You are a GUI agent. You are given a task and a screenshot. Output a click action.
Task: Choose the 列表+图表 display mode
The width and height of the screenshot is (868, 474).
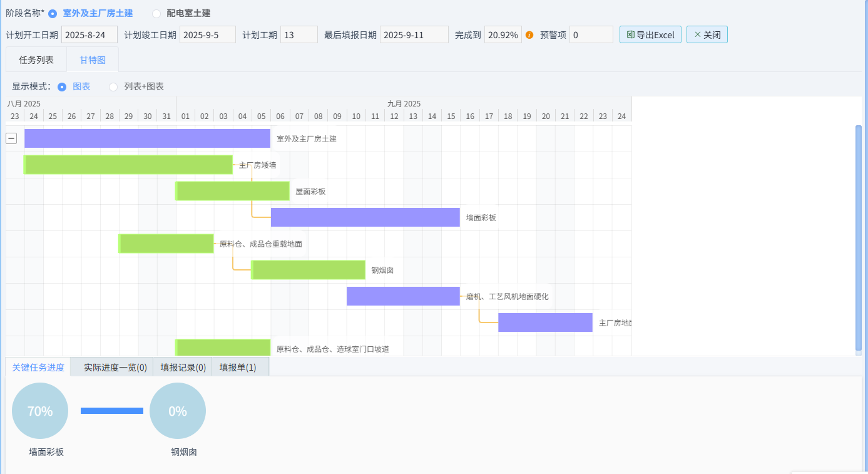(x=113, y=86)
